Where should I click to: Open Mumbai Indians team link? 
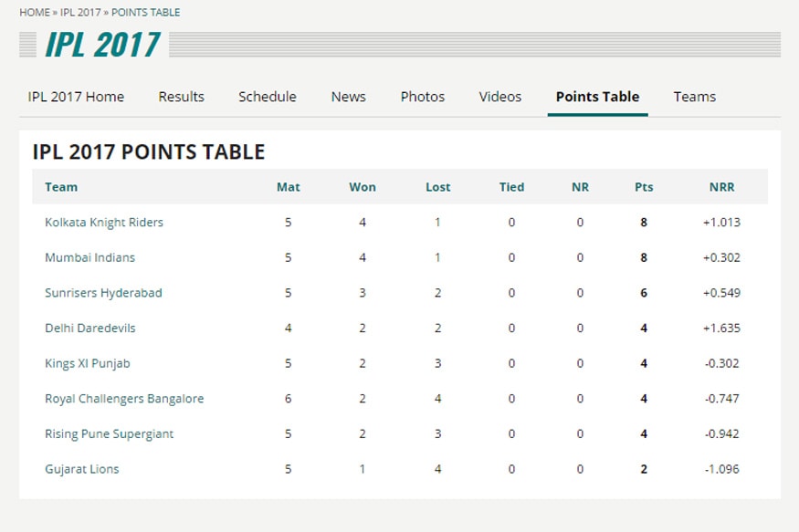click(89, 257)
